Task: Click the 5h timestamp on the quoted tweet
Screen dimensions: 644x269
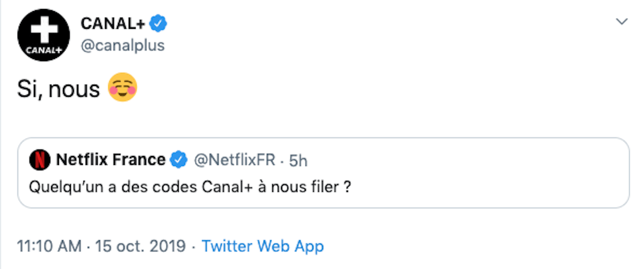Action: pyautogui.click(x=298, y=161)
